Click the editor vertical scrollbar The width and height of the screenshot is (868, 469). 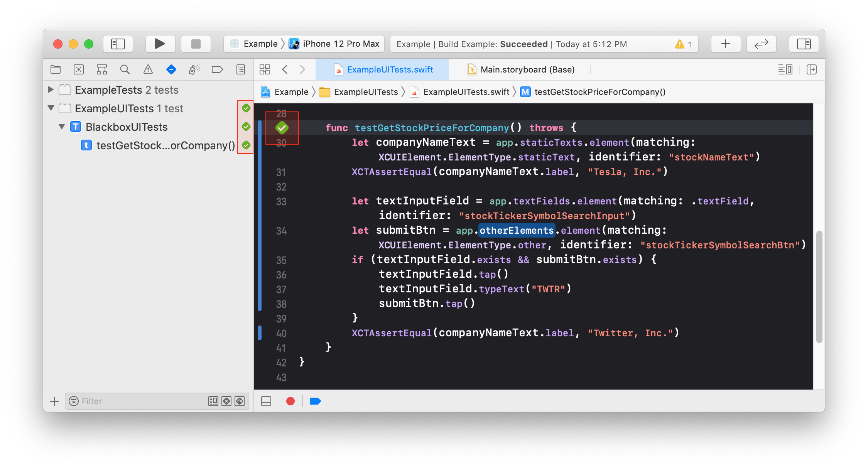(819, 287)
